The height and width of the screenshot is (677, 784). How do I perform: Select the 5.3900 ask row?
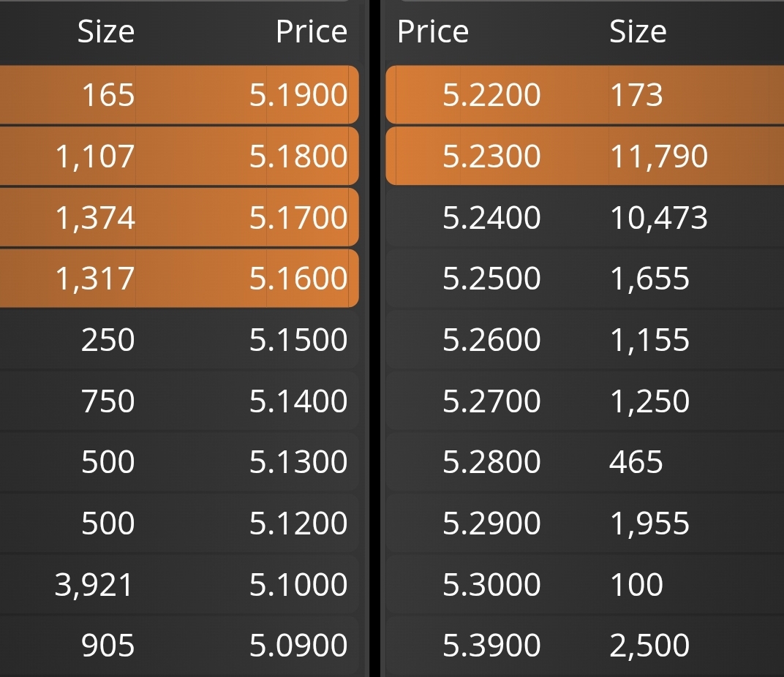585,645
